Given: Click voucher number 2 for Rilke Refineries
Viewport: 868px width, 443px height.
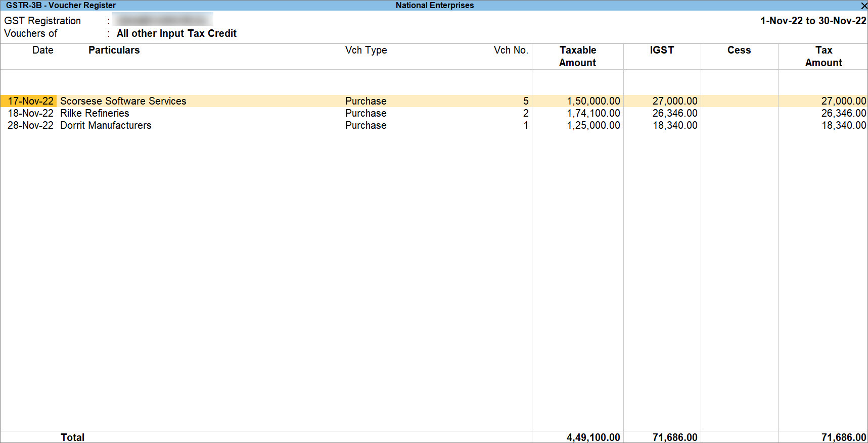Looking at the screenshot, I should [x=526, y=113].
